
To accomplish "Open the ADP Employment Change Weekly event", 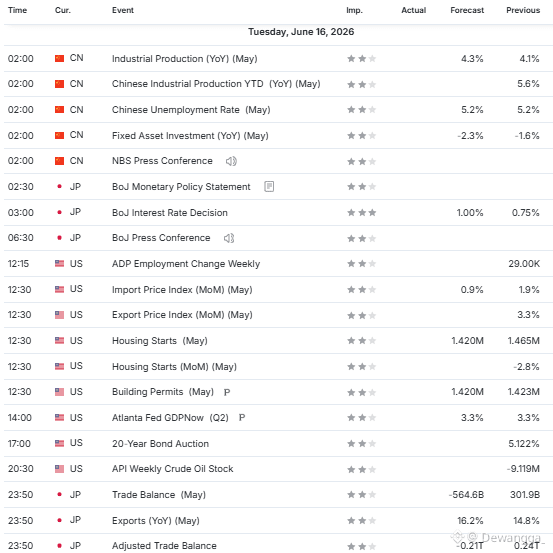I will 186,264.
